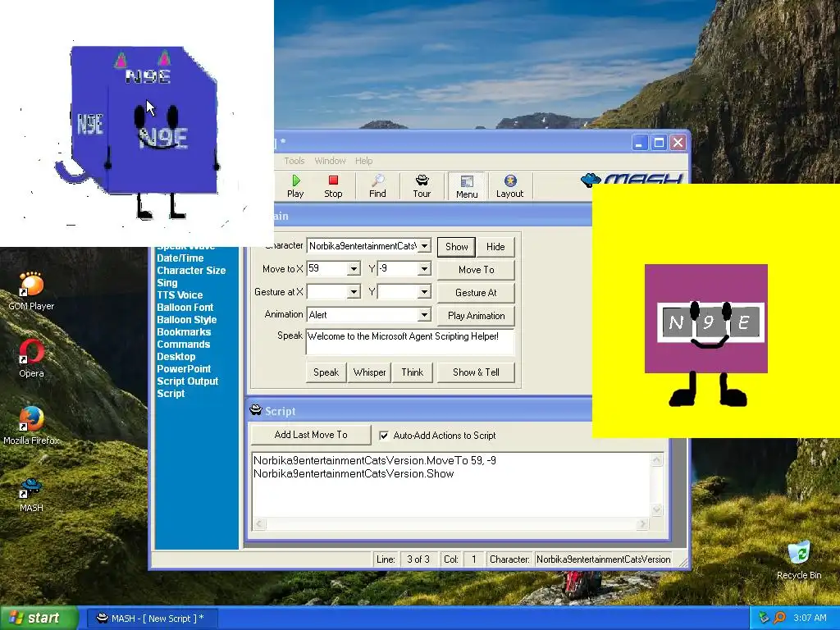Image resolution: width=840 pixels, height=630 pixels.
Task: Select the Recycle Bin icon
Action: point(799,559)
